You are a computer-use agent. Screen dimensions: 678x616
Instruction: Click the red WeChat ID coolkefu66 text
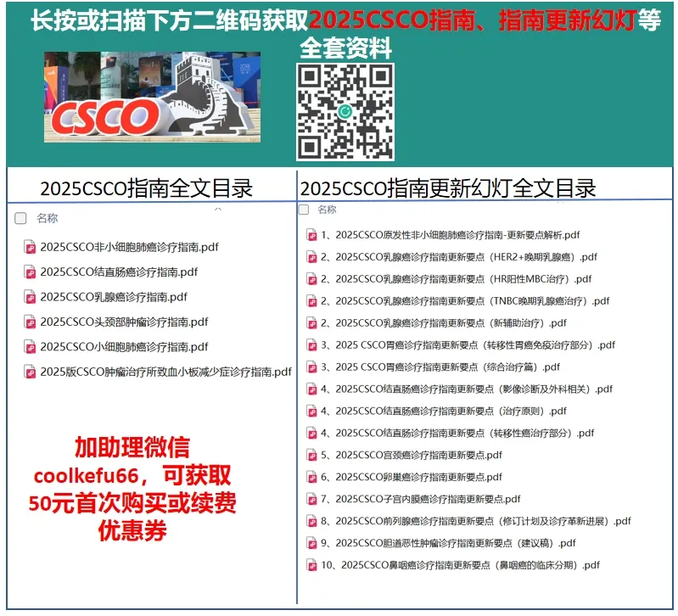pyautogui.click(x=86, y=476)
